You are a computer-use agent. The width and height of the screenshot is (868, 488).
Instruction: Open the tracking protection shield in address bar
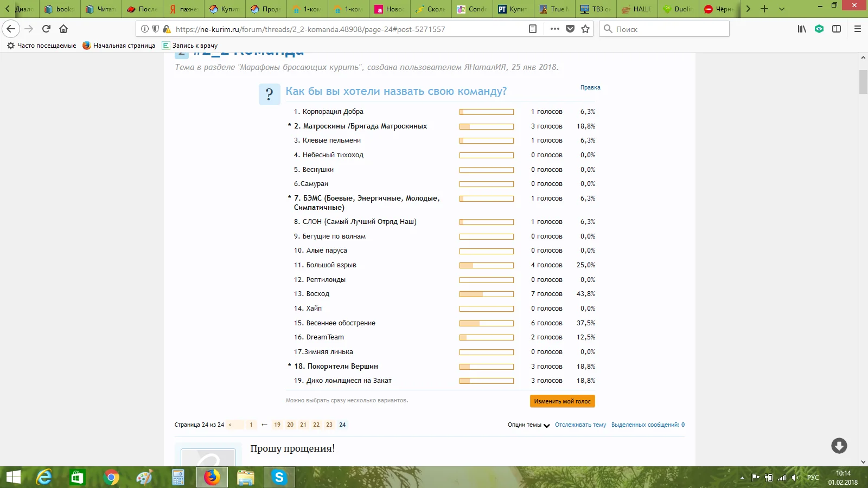(x=156, y=29)
